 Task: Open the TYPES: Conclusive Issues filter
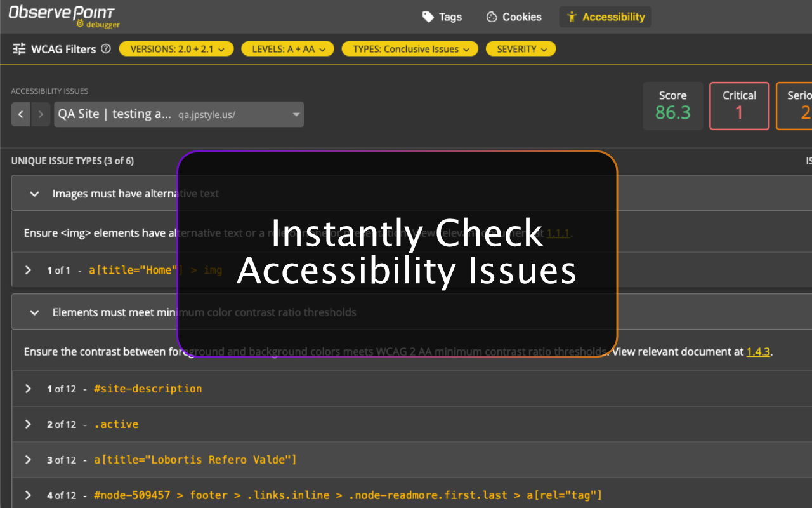coord(410,49)
